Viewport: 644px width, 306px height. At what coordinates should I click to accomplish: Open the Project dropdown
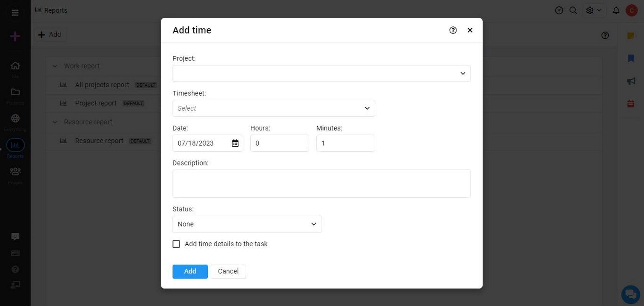click(x=321, y=73)
